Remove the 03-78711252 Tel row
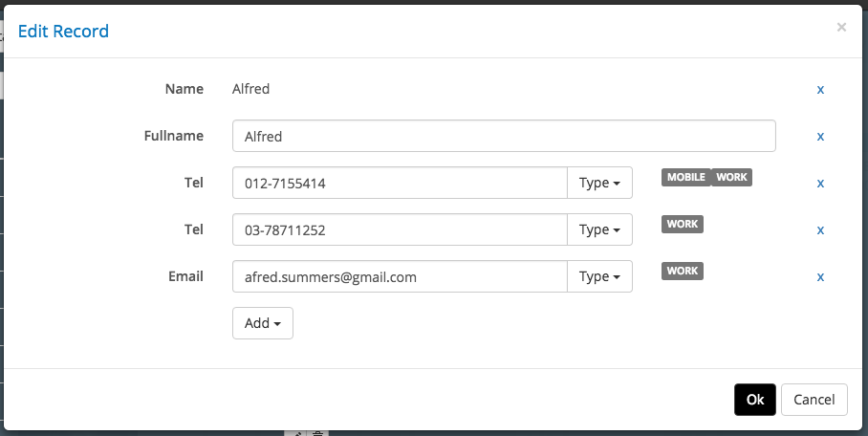868x436 pixels. [820, 229]
